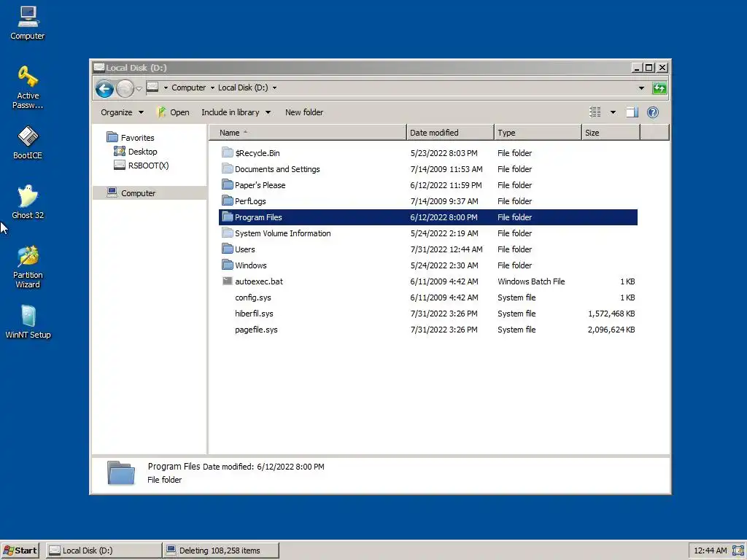Select the Paper's Please folder icon
The image size is (747, 560).
(x=228, y=184)
